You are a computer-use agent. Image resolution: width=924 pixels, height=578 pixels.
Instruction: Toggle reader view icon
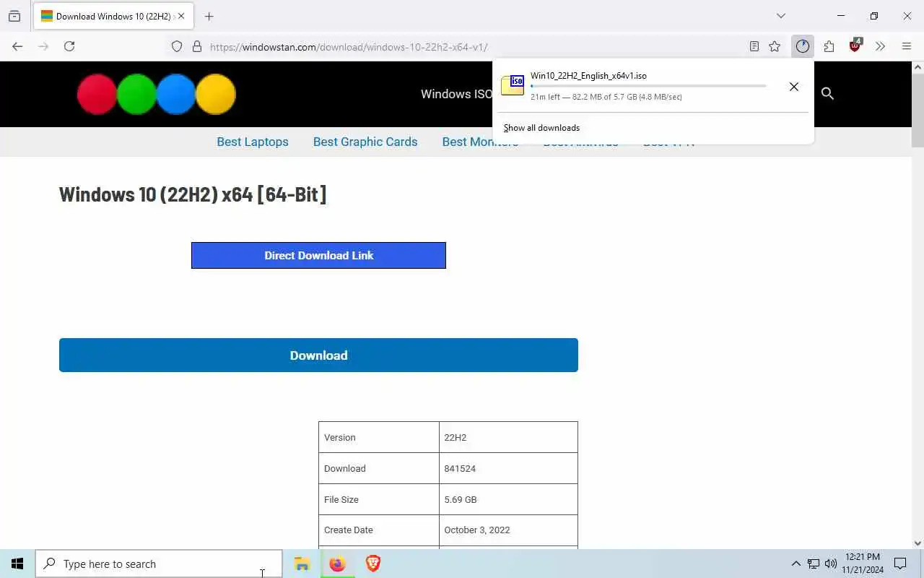point(754,46)
